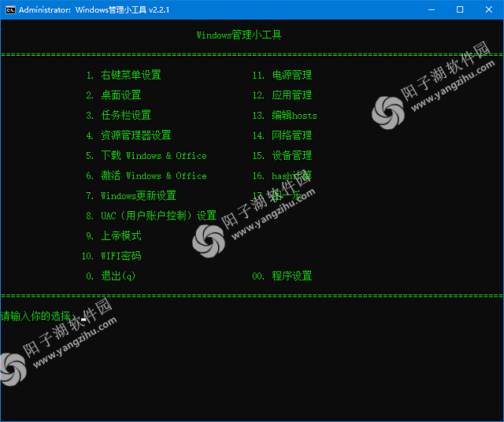Click the '15. 设备管理' entry

(282, 156)
